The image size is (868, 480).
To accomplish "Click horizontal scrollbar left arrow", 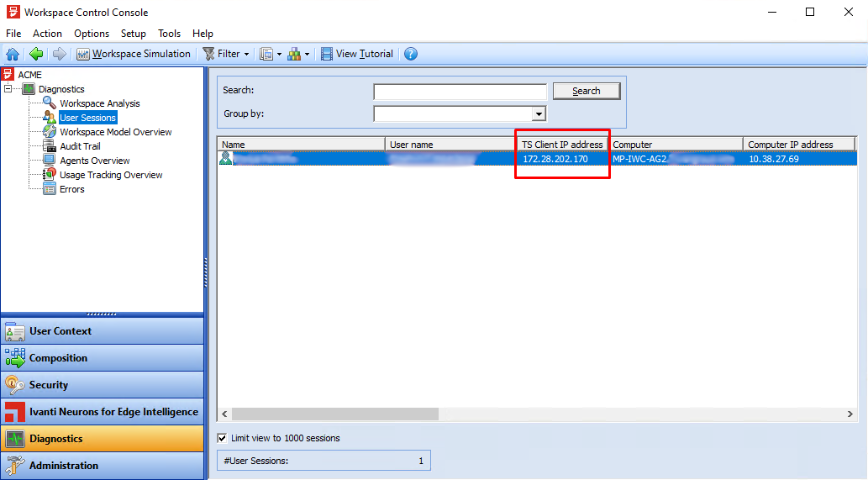I will (224, 414).
